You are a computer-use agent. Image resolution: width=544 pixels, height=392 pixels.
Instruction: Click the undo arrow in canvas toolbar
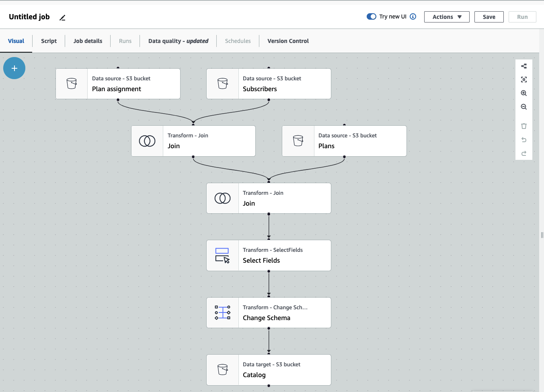pyautogui.click(x=523, y=140)
